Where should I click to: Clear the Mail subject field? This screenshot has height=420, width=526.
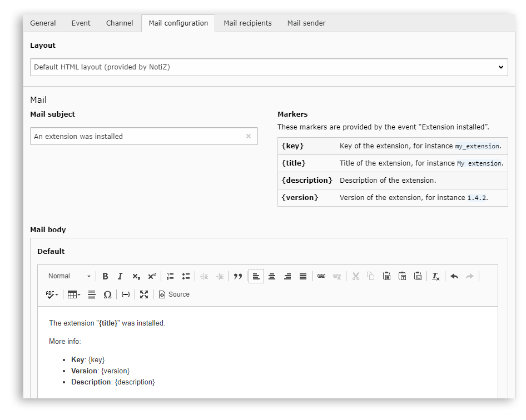pos(249,136)
